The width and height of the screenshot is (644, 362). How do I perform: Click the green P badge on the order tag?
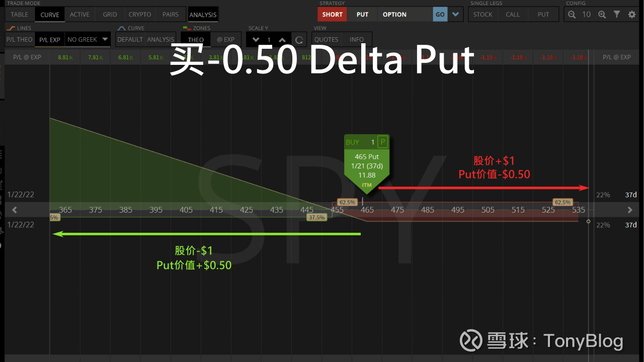[382, 142]
